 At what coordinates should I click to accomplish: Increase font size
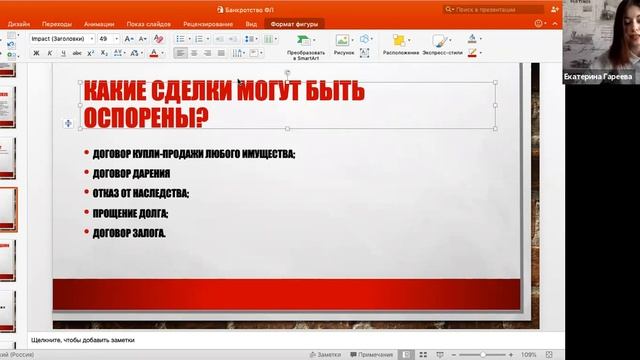pyautogui.click(x=129, y=39)
